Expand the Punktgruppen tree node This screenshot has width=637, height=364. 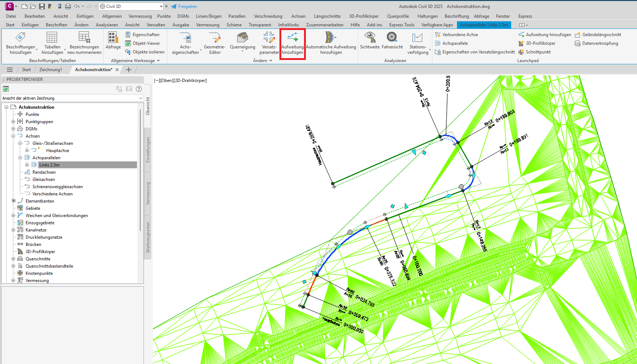click(x=13, y=122)
